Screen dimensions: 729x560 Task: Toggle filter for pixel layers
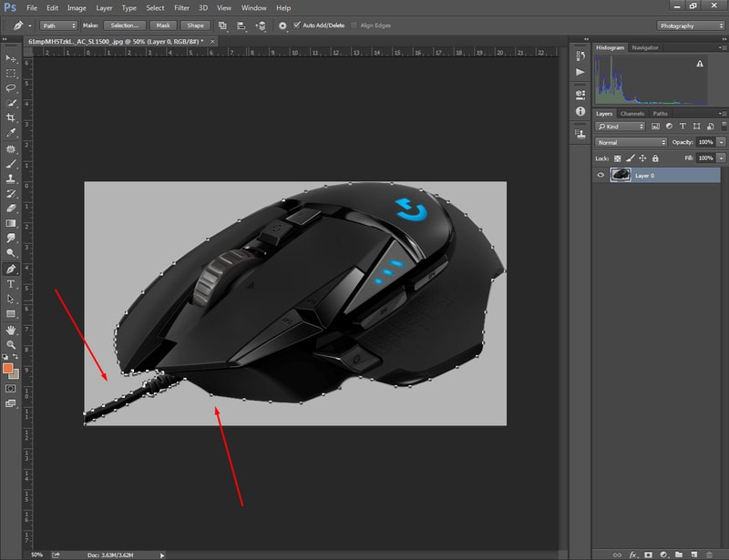click(x=655, y=126)
